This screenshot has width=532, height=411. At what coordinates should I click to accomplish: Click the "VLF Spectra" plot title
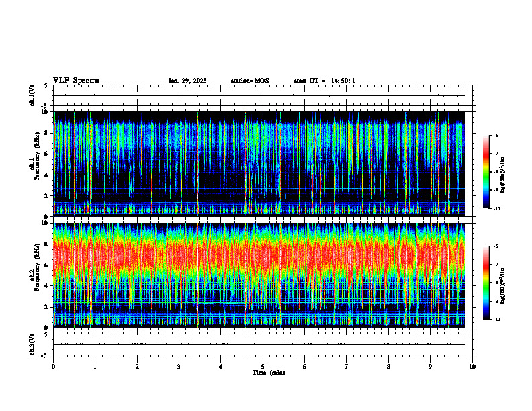[x=76, y=81]
